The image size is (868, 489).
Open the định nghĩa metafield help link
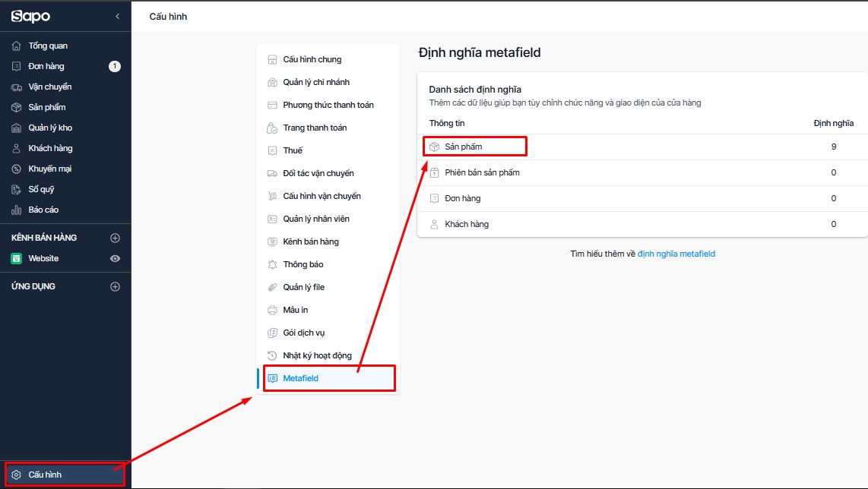tap(676, 254)
